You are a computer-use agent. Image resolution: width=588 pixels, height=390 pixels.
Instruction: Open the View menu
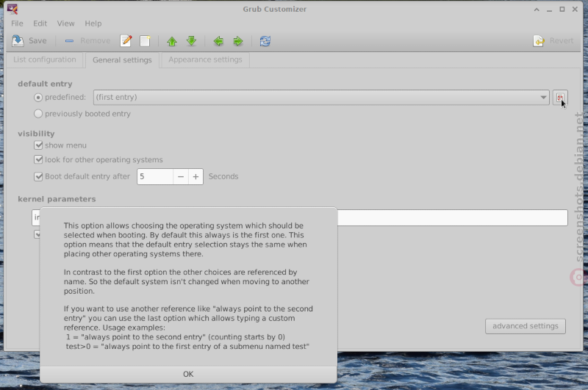(65, 24)
